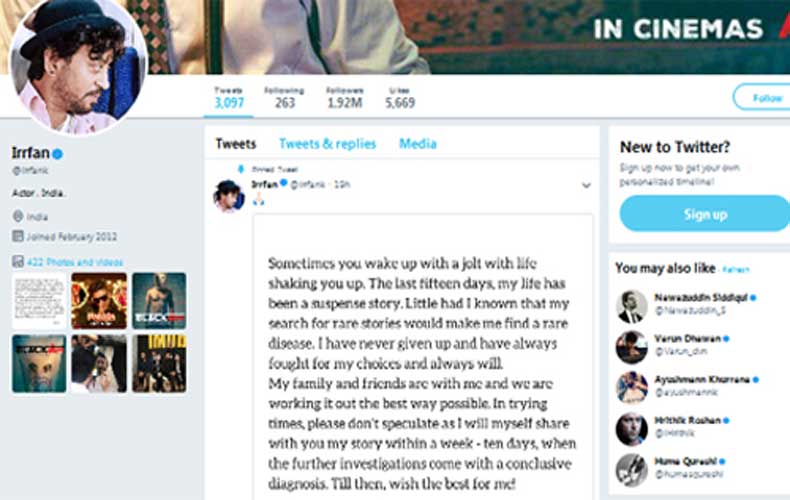This screenshot has width=790, height=500.
Task: Switch to the Tweets & replies tab
Action: [327, 144]
